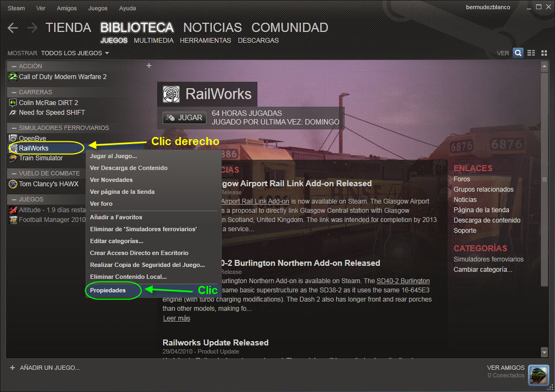
Task: Switch to the magnifier detail view icon
Action: (518, 53)
